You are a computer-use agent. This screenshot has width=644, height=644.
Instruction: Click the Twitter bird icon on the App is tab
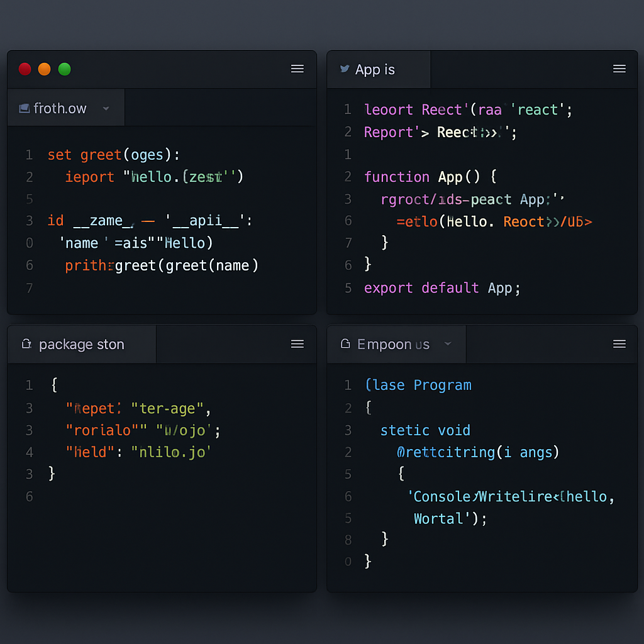point(345,69)
